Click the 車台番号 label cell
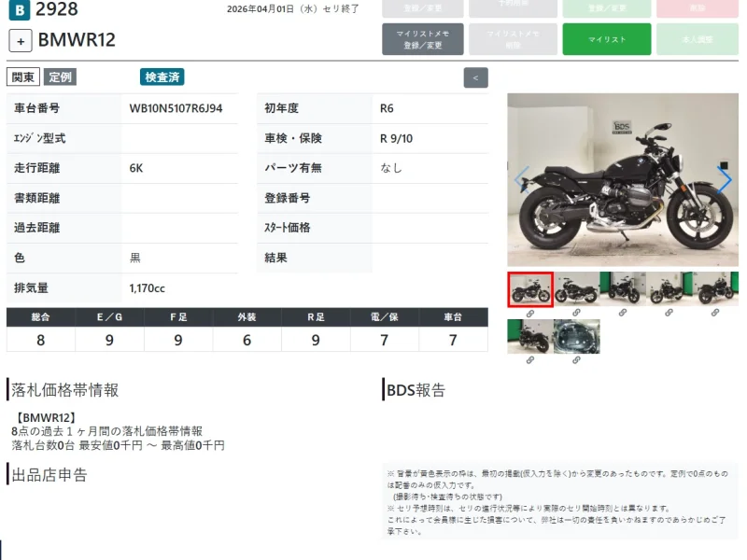This screenshot has width=747, height=560. pos(63,108)
